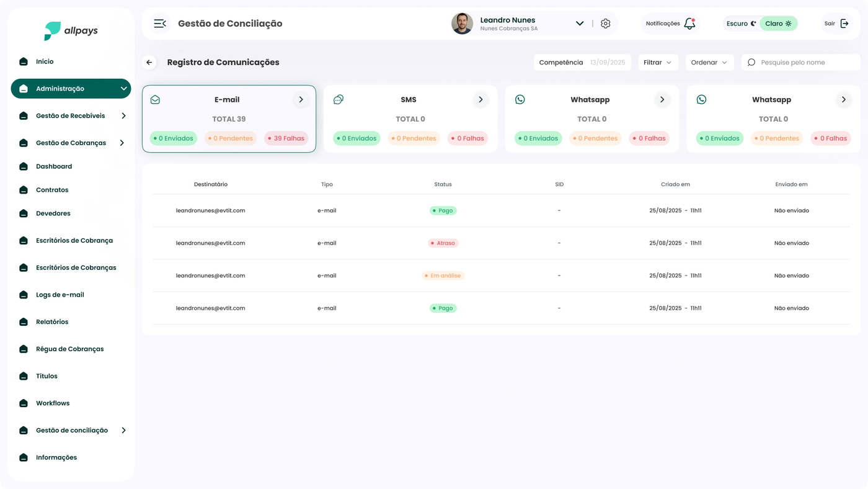Click the Em análise status badge

pyautogui.click(x=443, y=276)
